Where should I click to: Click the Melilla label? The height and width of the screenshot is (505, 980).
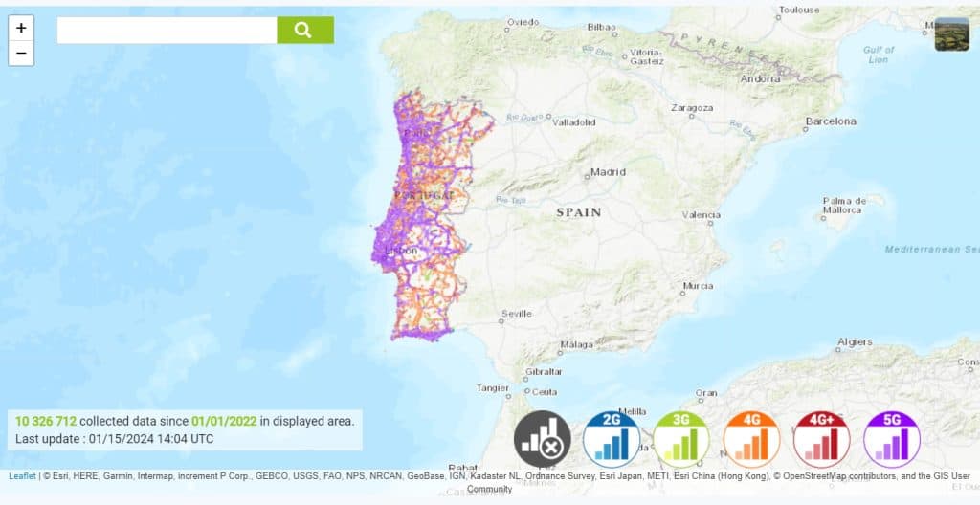tap(632, 411)
